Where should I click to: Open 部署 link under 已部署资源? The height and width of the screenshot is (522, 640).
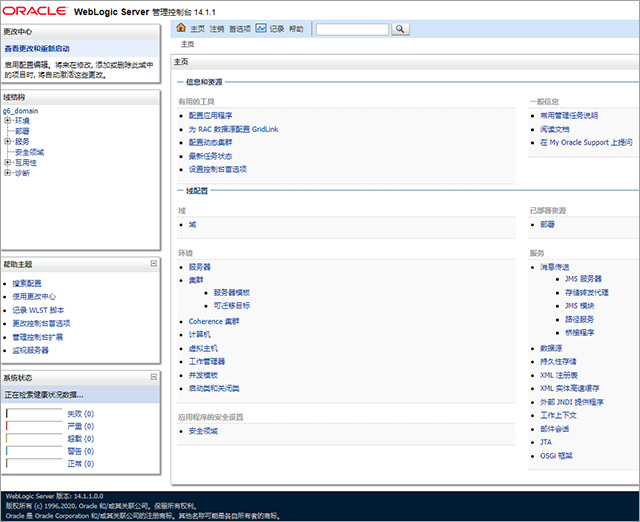tap(547, 224)
